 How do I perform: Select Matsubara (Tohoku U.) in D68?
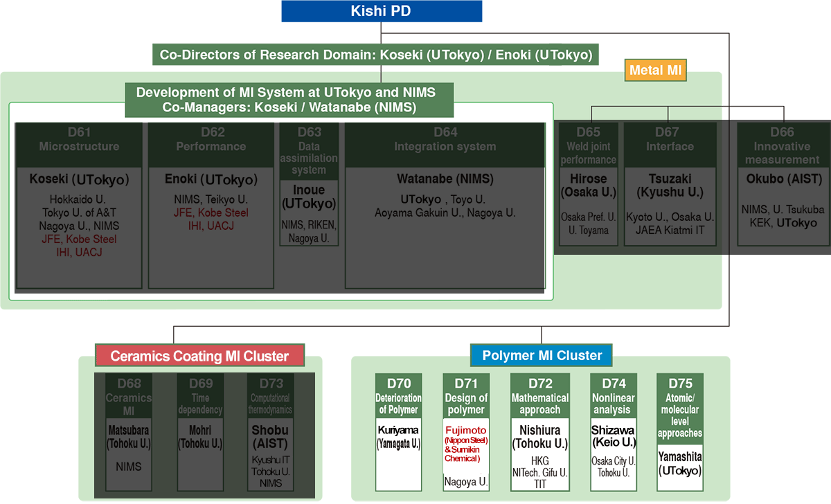point(129,437)
